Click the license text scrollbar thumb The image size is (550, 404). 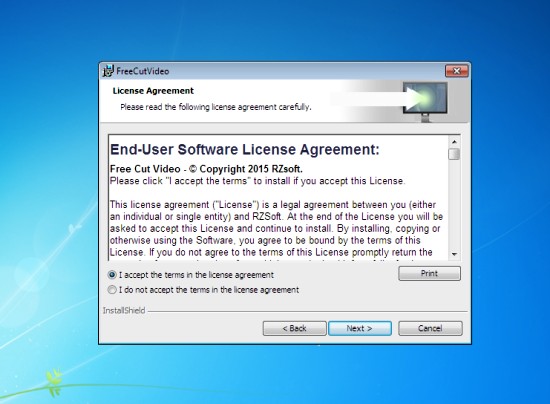tap(454, 154)
